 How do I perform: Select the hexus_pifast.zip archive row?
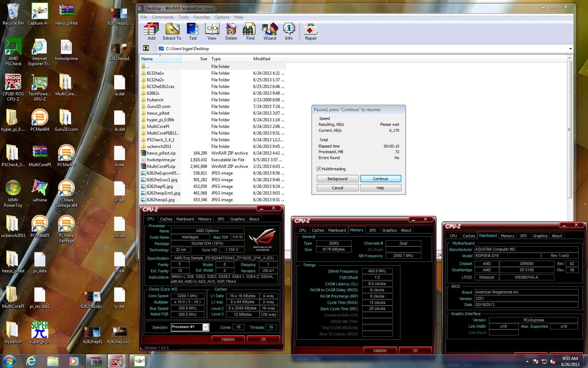click(213, 153)
